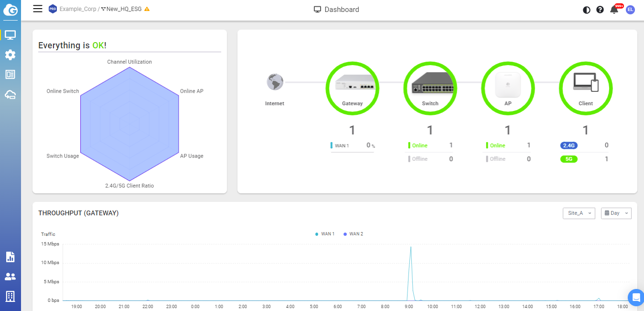Click the cloud backup sidebar icon

(10, 95)
